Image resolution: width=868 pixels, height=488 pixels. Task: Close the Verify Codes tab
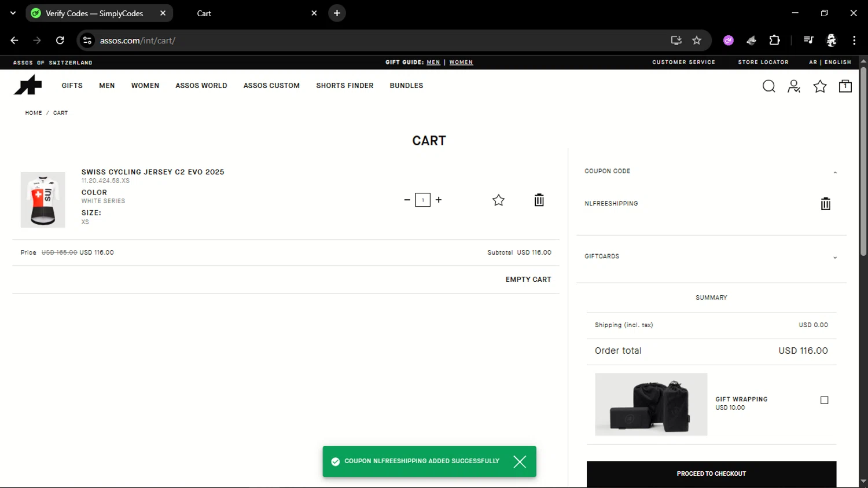tap(163, 13)
